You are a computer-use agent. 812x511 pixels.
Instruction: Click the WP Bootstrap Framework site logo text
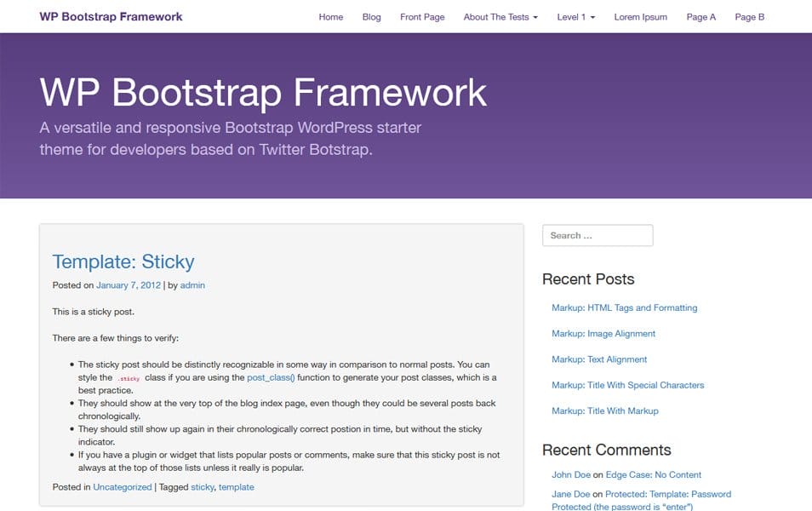(x=112, y=16)
